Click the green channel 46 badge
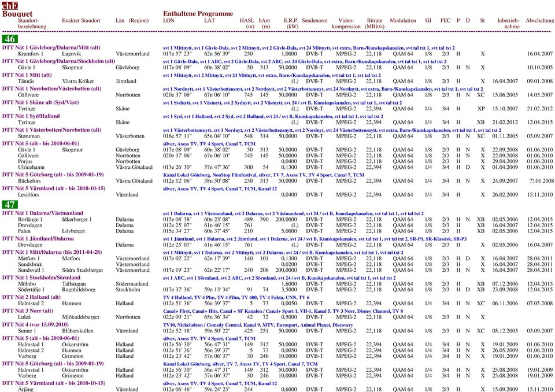 click(x=10, y=39)
